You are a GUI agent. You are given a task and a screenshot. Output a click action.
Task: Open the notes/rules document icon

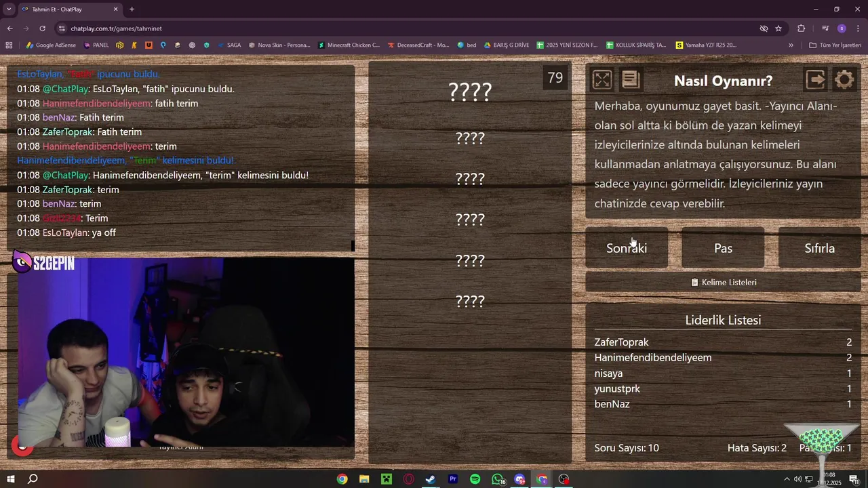coord(631,80)
